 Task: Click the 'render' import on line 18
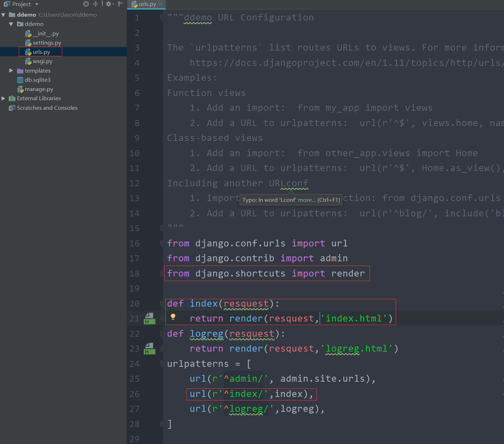click(x=348, y=274)
